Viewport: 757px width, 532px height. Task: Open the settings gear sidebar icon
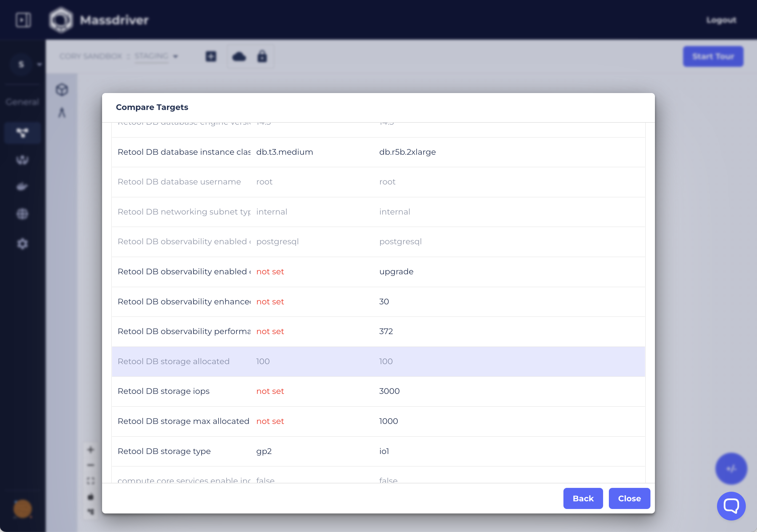(x=22, y=244)
